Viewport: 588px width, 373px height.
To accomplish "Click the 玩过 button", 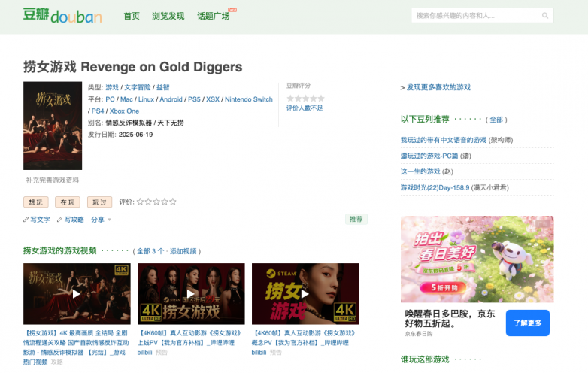I will point(99,202).
